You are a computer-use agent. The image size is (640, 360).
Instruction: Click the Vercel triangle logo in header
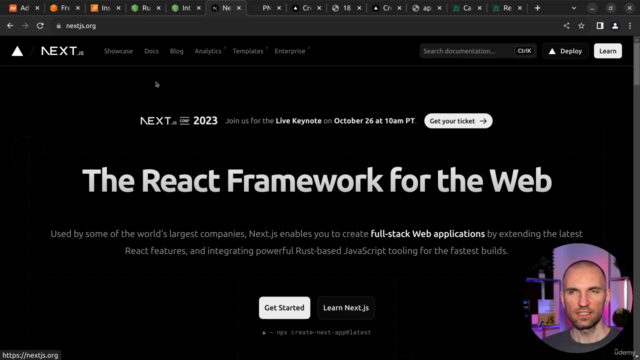[x=17, y=51]
